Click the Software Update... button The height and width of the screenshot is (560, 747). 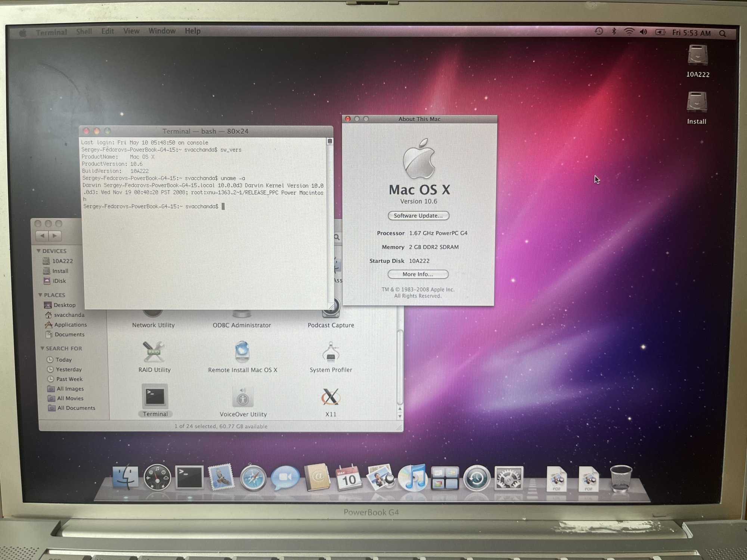[x=418, y=216]
